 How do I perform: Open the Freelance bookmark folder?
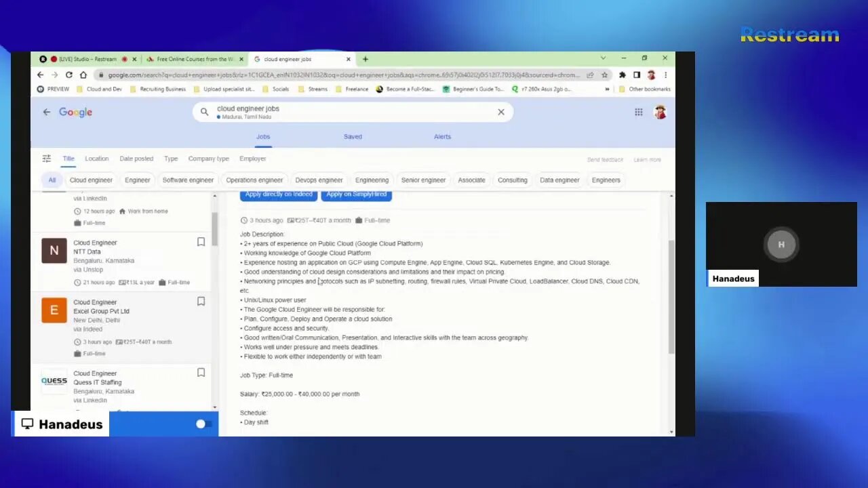pos(351,89)
